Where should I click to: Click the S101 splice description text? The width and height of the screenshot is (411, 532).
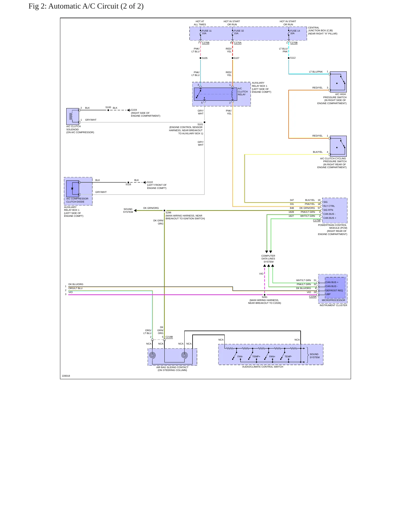(x=186, y=130)
